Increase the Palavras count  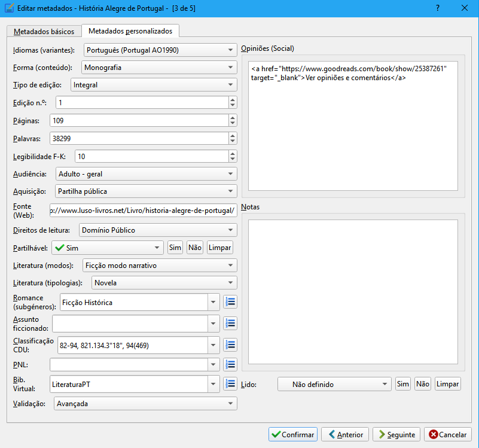[233, 135]
